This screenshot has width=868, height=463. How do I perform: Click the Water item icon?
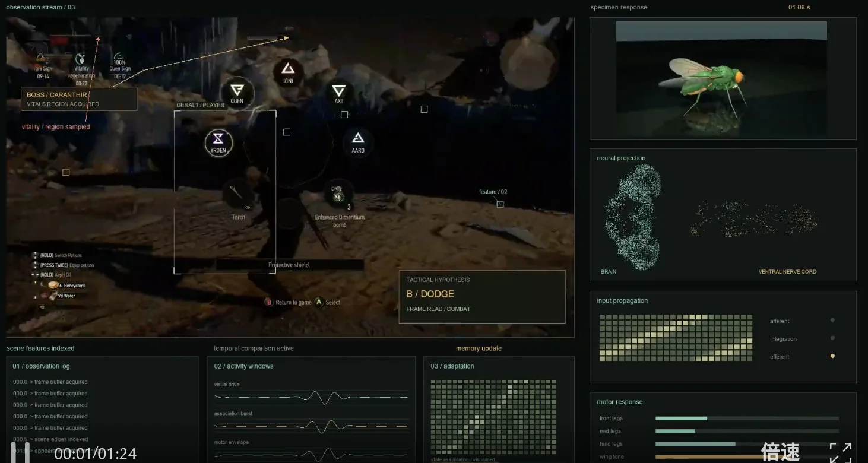click(x=53, y=296)
